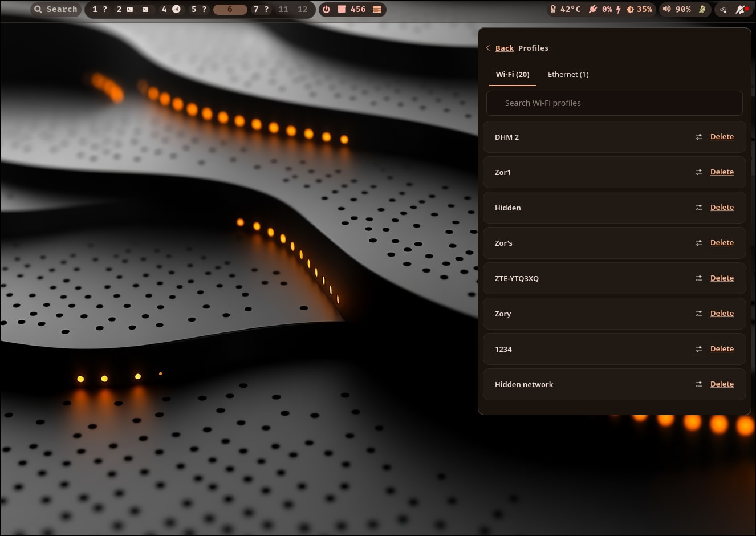The width and height of the screenshot is (756, 536).
Task: Click the striped list icon after 456
Action: (x=377, y=9)
